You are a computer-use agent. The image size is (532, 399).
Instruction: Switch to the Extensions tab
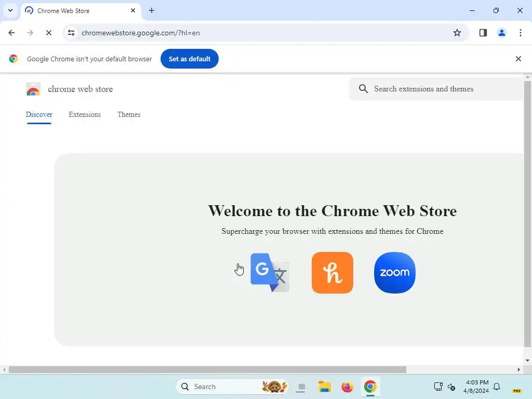85,115
